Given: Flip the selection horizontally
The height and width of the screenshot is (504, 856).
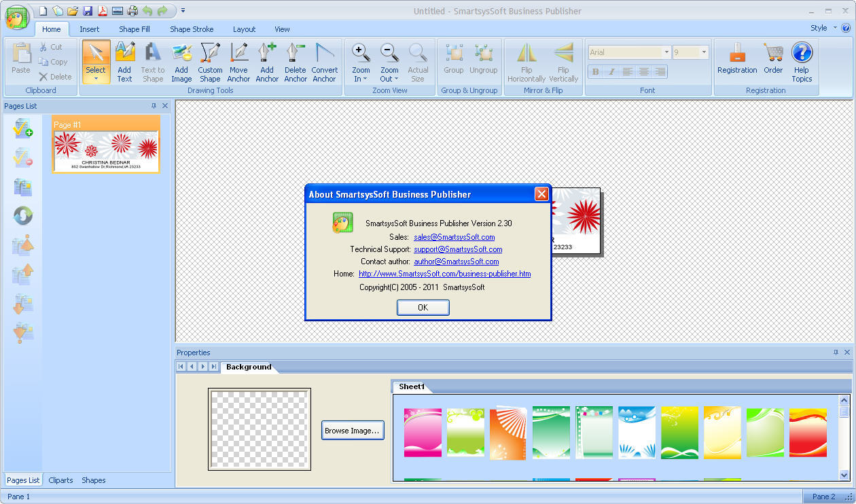Looking at the screenshot, I should [527, 62].
